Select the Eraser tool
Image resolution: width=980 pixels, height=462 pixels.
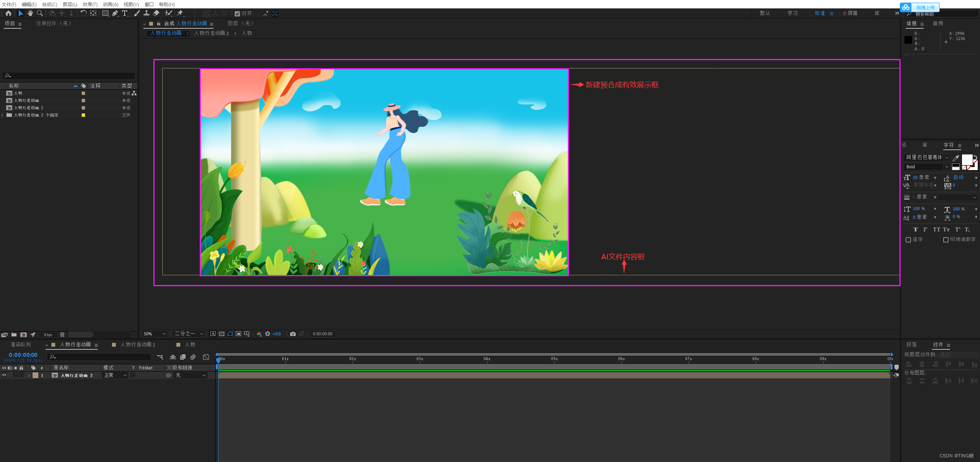click(156, 13)
